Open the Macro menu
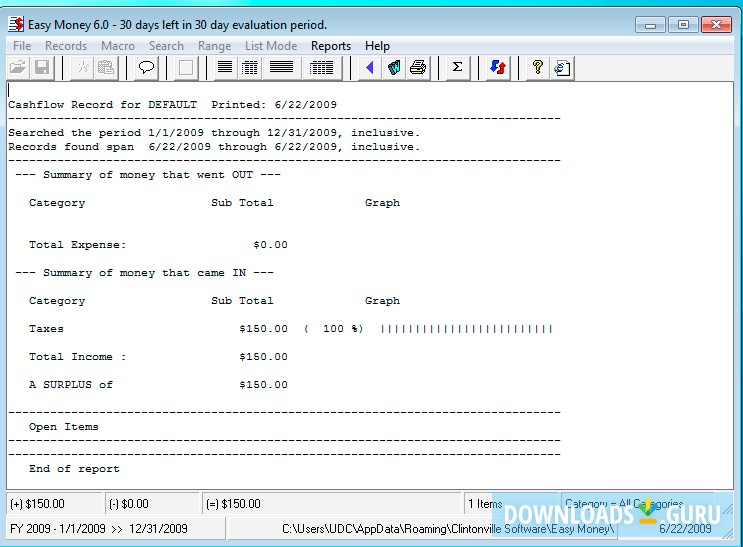The width and height of the screenshot is (743, 547). [118, 46]
